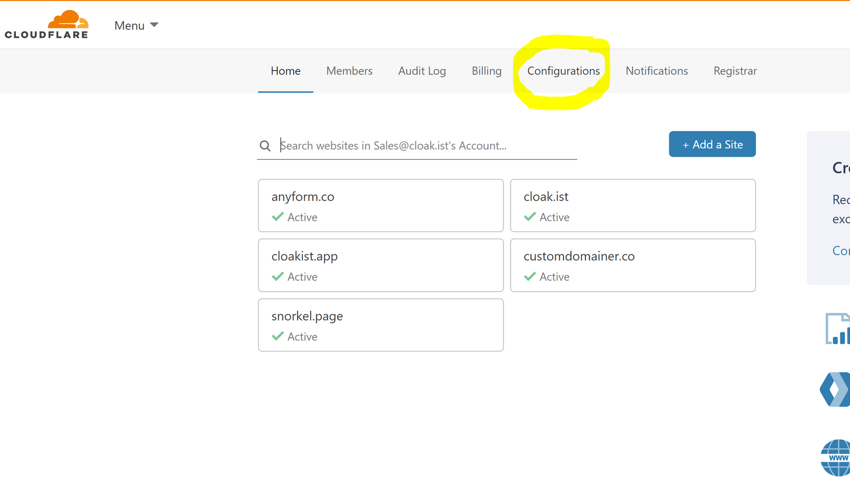
Task: Select the Configurations tab
Action: [x=563, y=71]
